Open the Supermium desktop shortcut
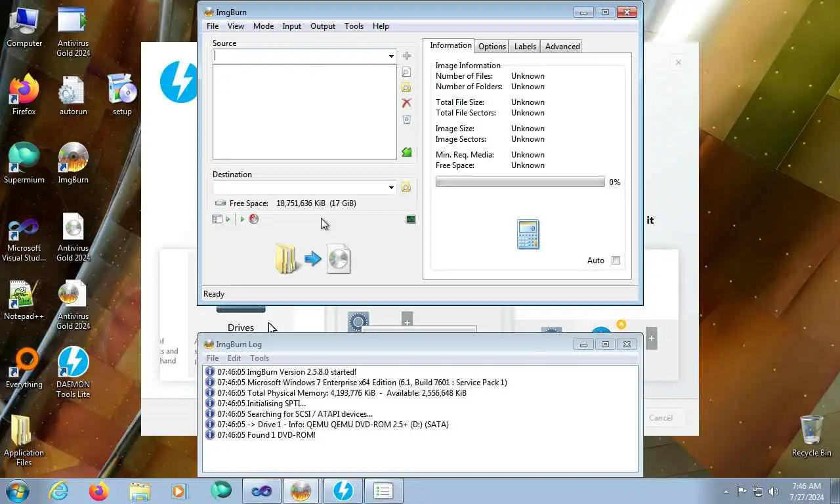 24,163
